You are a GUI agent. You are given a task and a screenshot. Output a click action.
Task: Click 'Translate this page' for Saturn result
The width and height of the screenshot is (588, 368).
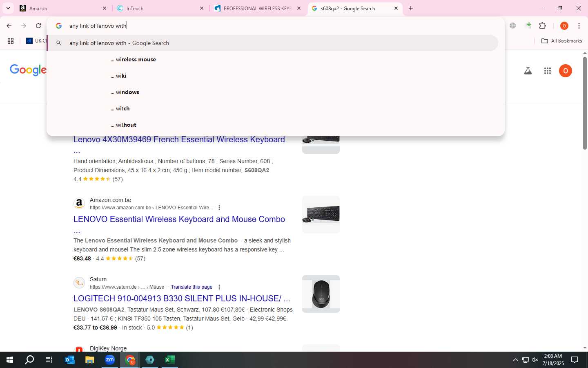pyautogui.click(x=192, y=287)
